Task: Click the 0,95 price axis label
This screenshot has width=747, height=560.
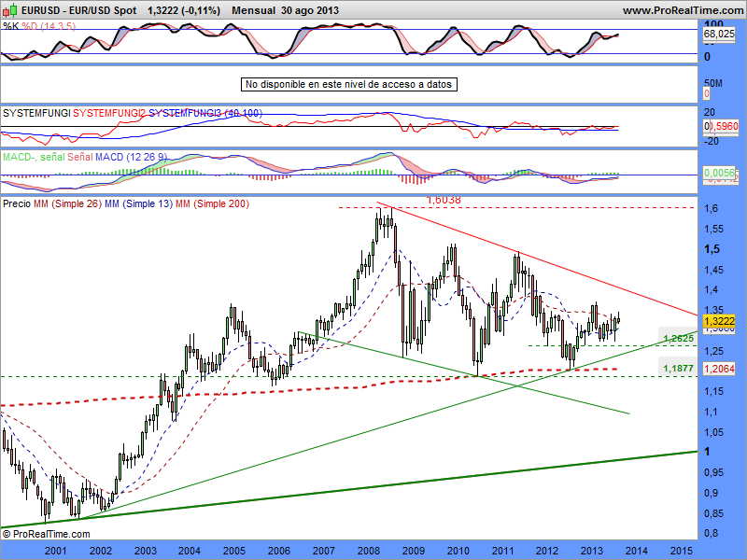Action: pyautogui.click(x=714, y=472)
